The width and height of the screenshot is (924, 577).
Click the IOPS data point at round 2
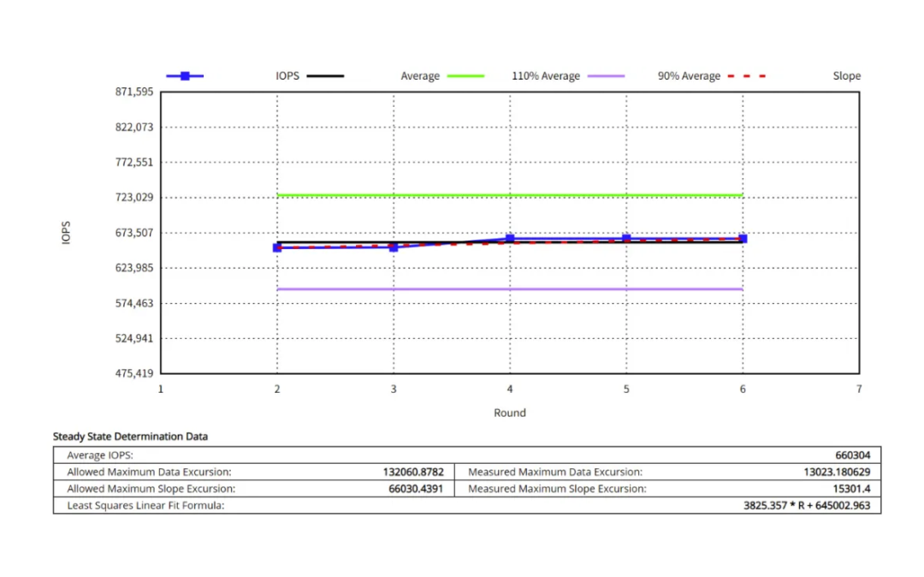pyautogui.click(x=277, y=248)
